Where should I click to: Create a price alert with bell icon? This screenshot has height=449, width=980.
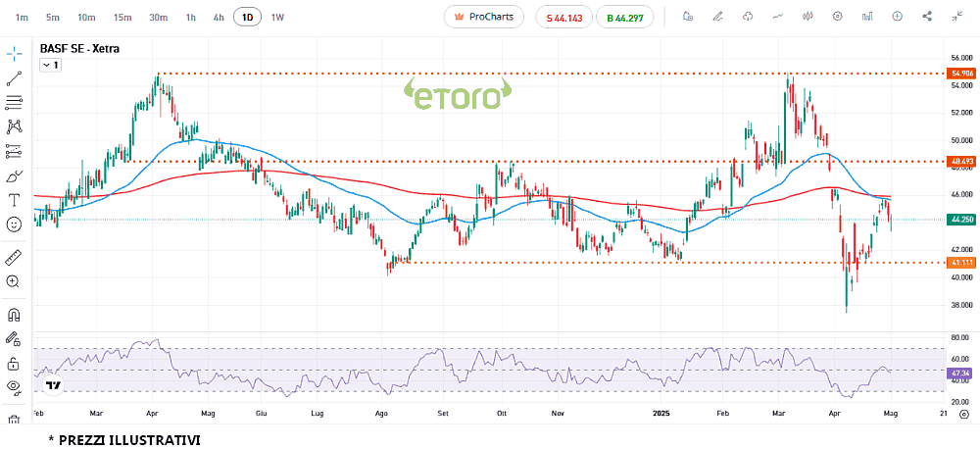coord(688,17)
